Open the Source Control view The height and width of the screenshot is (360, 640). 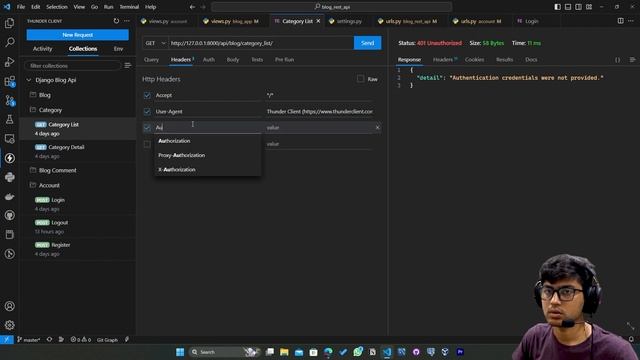click(9, 100)
